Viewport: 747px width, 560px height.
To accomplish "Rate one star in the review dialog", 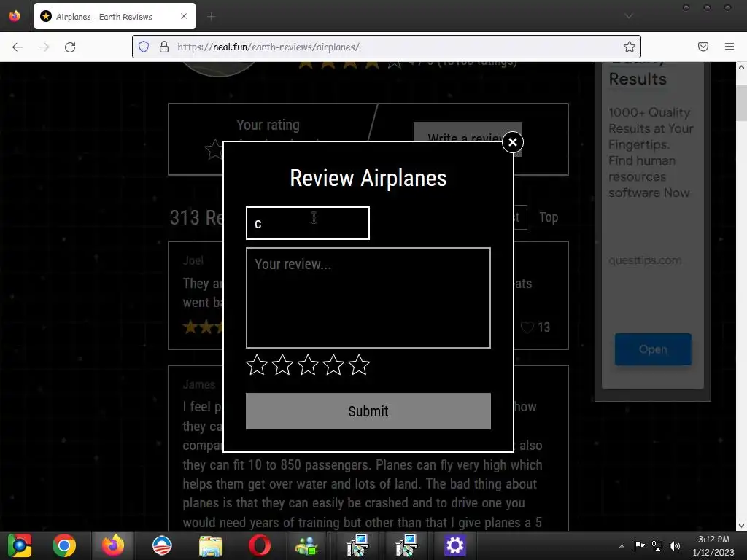I will point(257,365).
